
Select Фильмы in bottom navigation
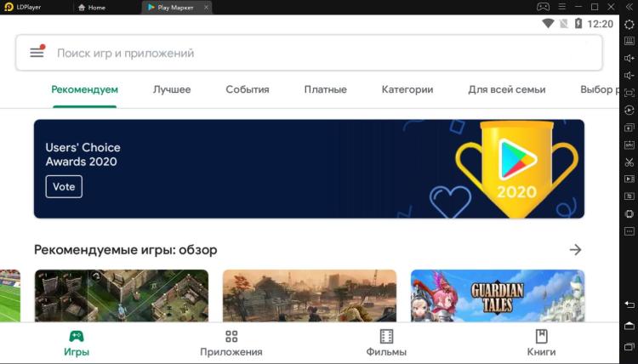click(386, 344)
